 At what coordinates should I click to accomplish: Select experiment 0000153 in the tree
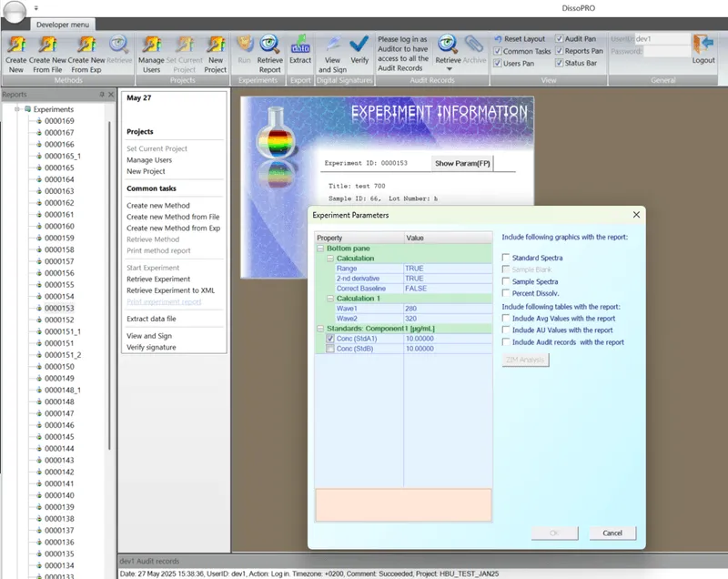pyautogui.click(x=59, y=308)
